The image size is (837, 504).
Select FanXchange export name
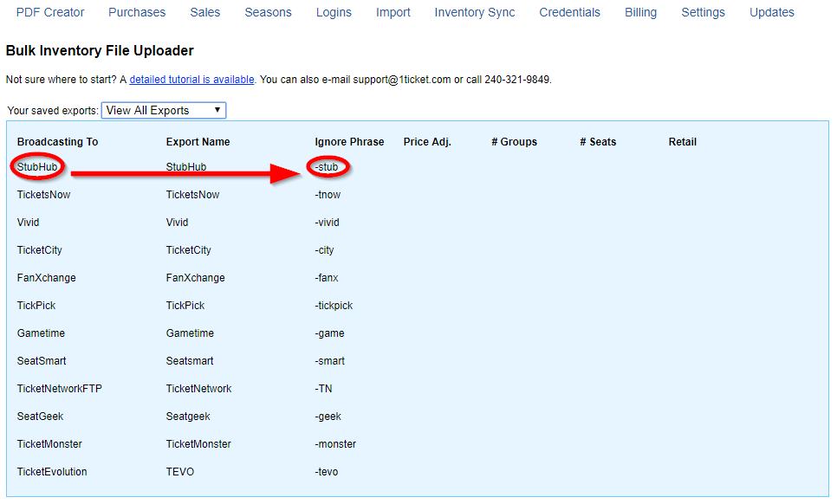[x=195, y=278]
